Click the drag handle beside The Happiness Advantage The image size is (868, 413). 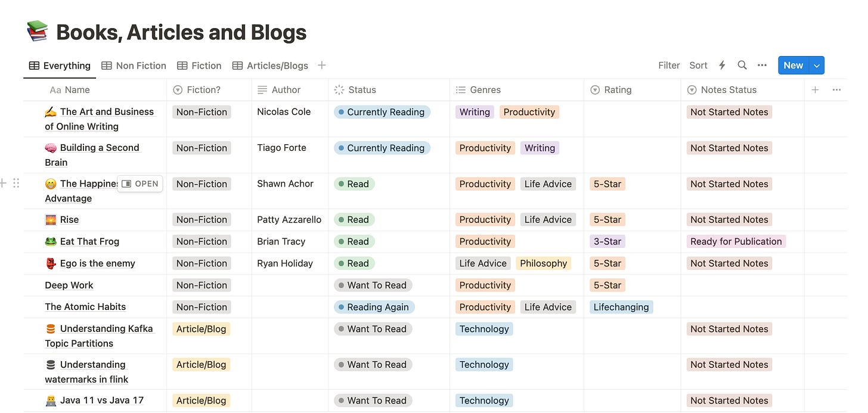[x=16, y=184]
